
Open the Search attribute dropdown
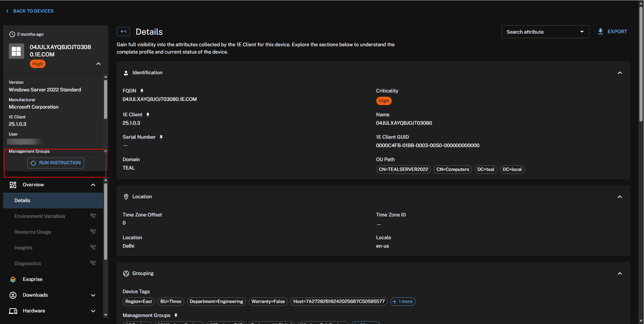pyautogui.click(x=545, y=32)
